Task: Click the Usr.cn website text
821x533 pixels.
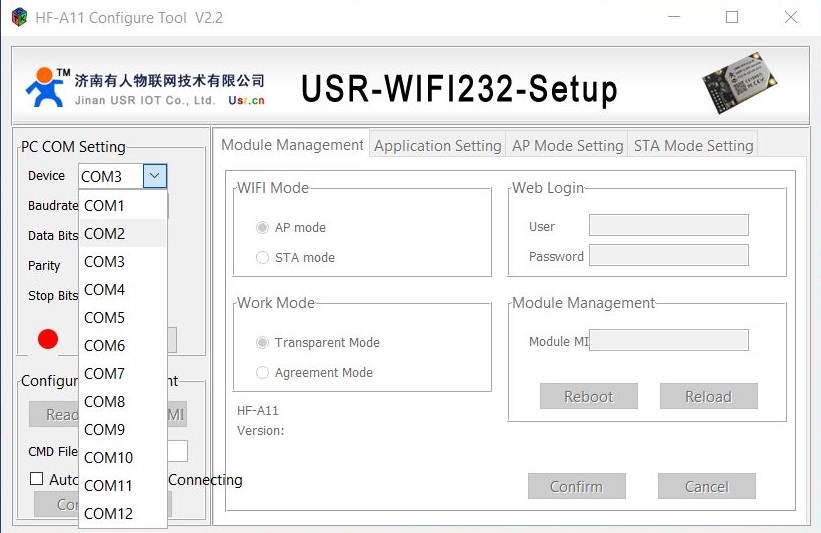Action: coord(246,100)
